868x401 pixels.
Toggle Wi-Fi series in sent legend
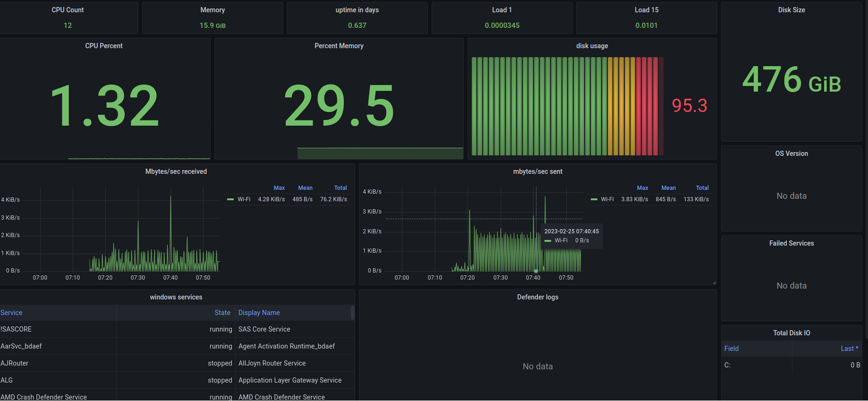607,199
